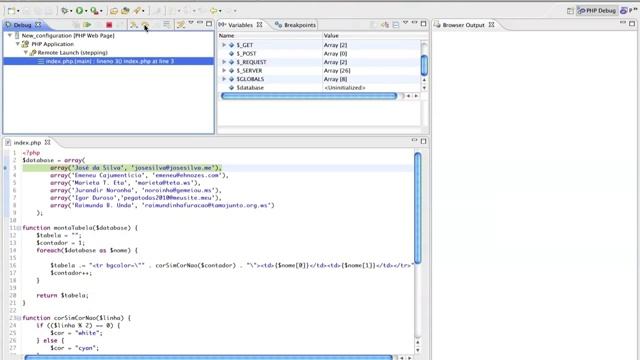The height and width of the screenshot is (360, 640).
Task: Click the green Run launch icon
Action: [x=80, y=11]
